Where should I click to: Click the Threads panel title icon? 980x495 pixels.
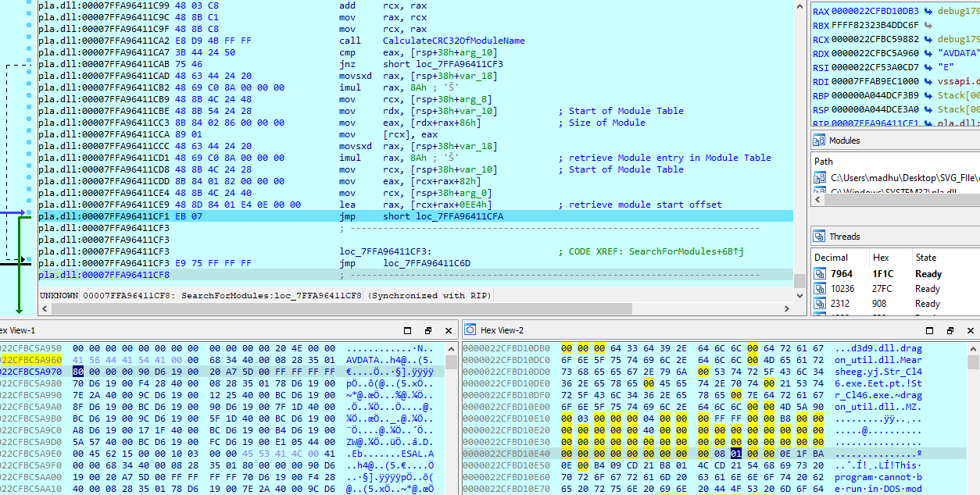819,237
